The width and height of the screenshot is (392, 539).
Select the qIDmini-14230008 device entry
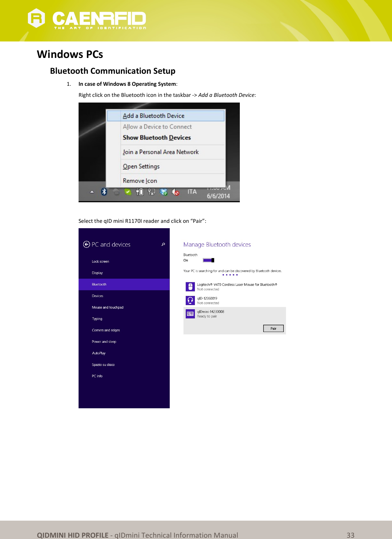tap(235, 321)
